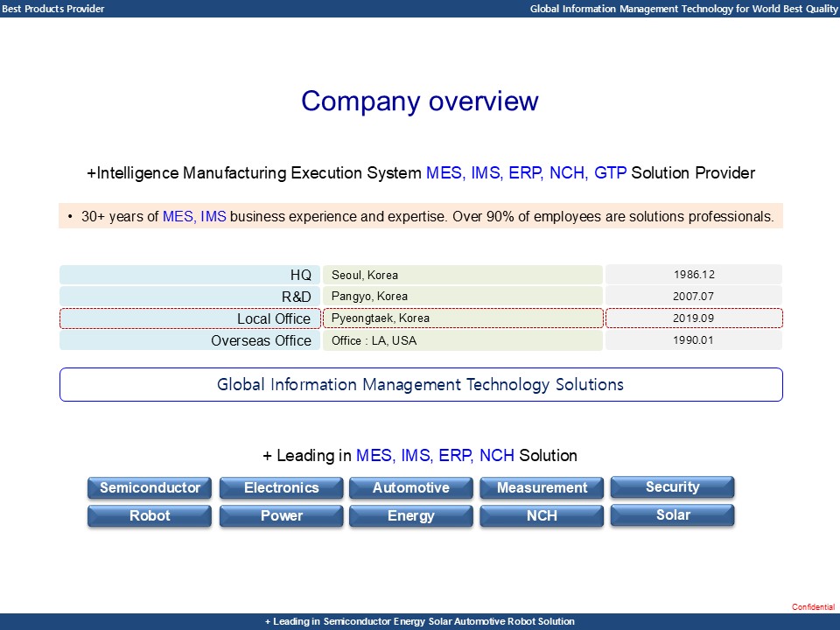Select the NCH solution button
Screen dimensions: 840x630
coord(541,515)
